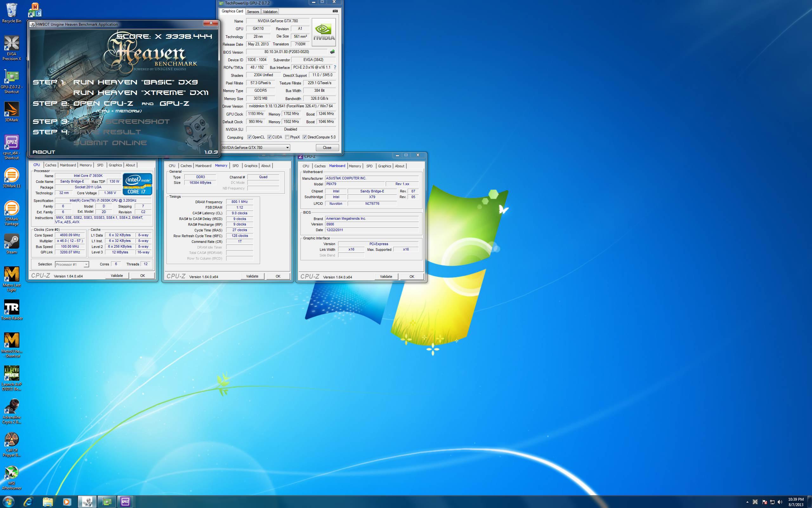The image size is (812, 508).
Task: Click the Bus Interface question mark in GPU-Z
Action: click(x=335, y=67)
